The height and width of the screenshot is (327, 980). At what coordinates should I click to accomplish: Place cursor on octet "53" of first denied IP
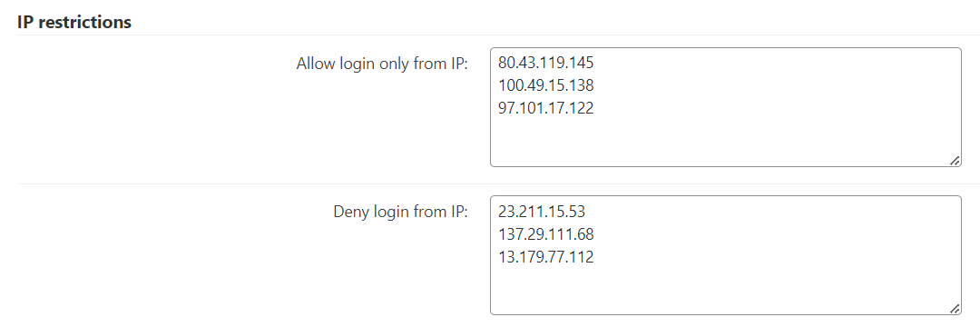(577, 212)
